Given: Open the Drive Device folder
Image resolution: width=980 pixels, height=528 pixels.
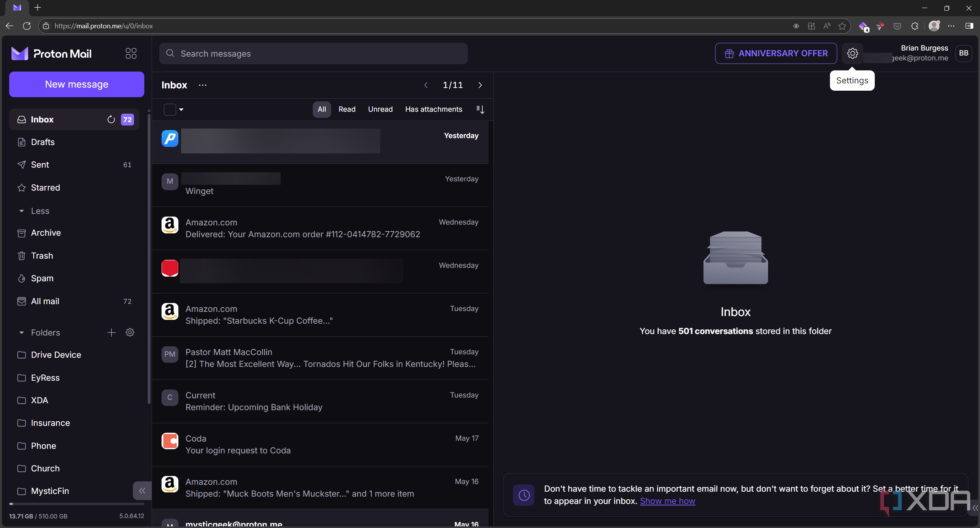Looking at the screenshot, I should 74,355.
